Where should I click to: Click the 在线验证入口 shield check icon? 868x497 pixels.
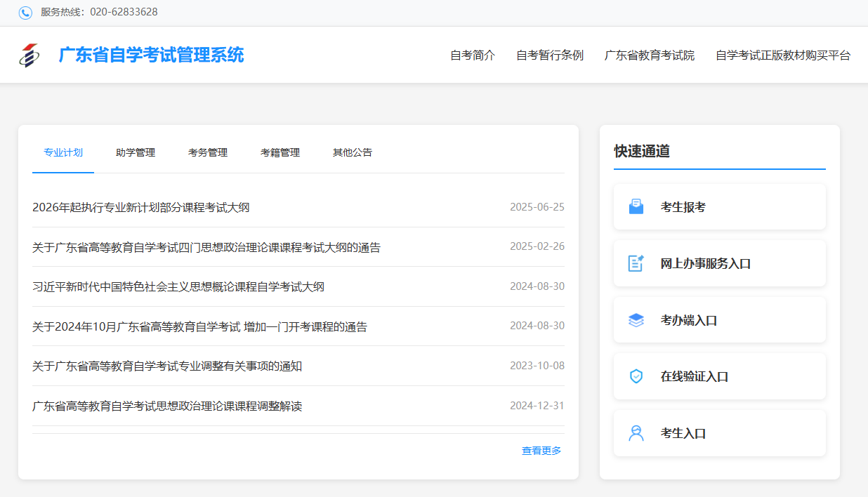coord(636,377)
